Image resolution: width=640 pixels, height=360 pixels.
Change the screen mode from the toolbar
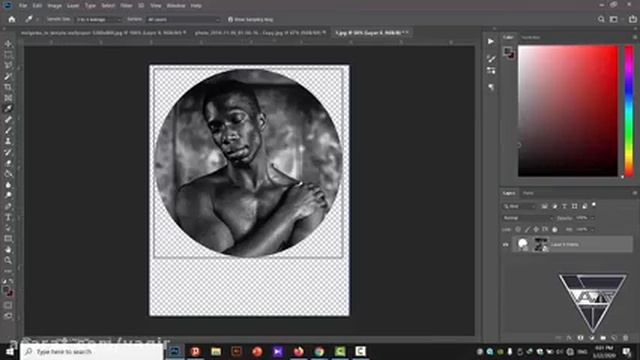click(x=8, y=316)
